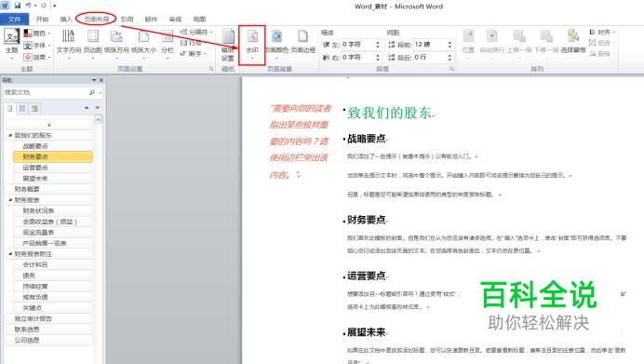Screen dimensions: 644x364
Task: Click the 纸张大小 (Paper Size) icon
Action: [143, 36]
